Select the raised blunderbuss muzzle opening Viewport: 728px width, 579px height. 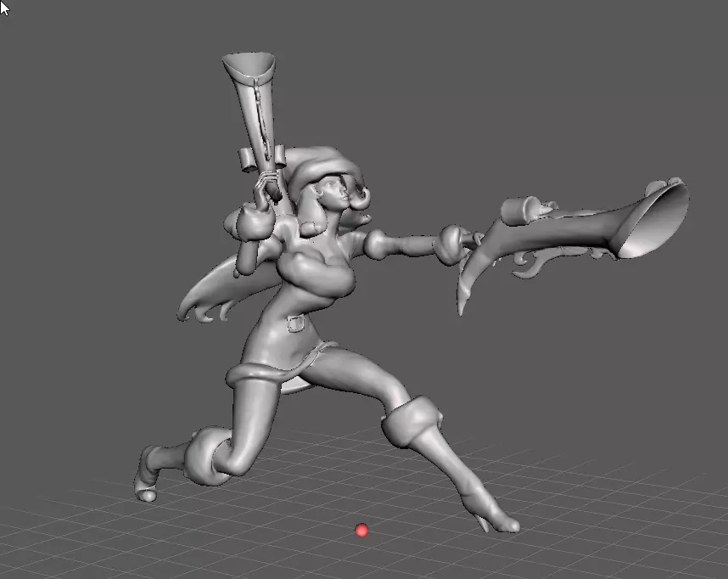[x=249, y=65]
